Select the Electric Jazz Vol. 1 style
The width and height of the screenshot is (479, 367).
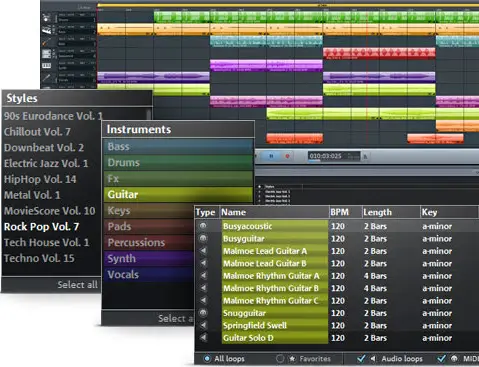pyautogui.click(x=46, y=163)
